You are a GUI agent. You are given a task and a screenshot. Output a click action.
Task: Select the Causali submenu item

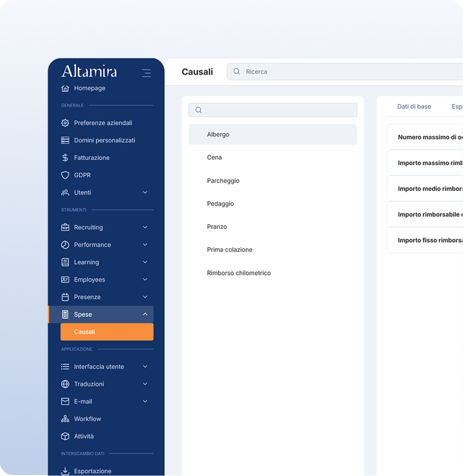(x=107, y=332)
